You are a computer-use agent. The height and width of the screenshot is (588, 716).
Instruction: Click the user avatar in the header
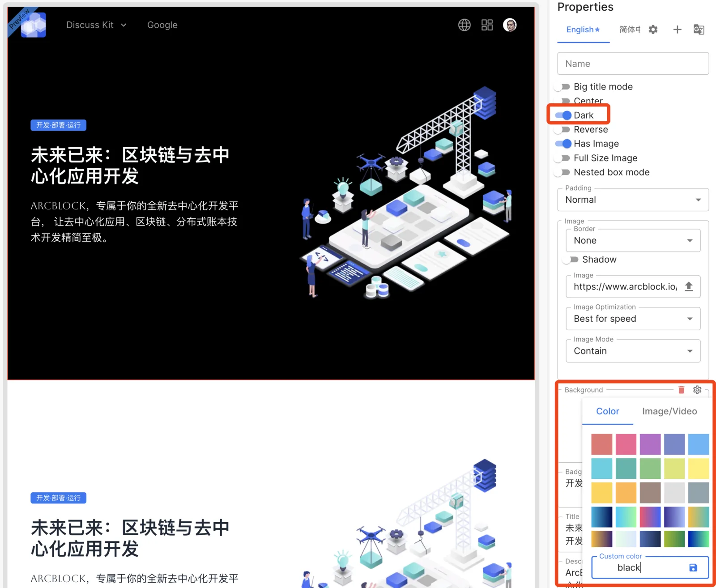coord(510,25)
